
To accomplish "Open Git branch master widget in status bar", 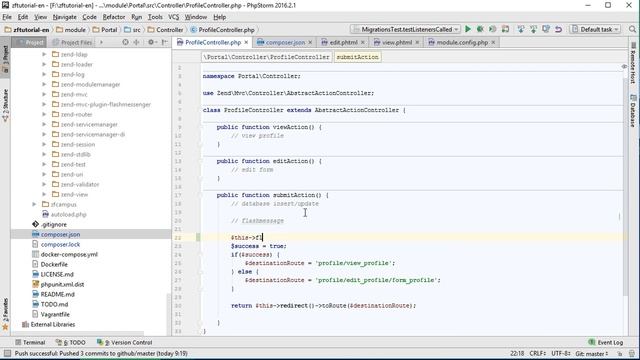I will (592, 353).
